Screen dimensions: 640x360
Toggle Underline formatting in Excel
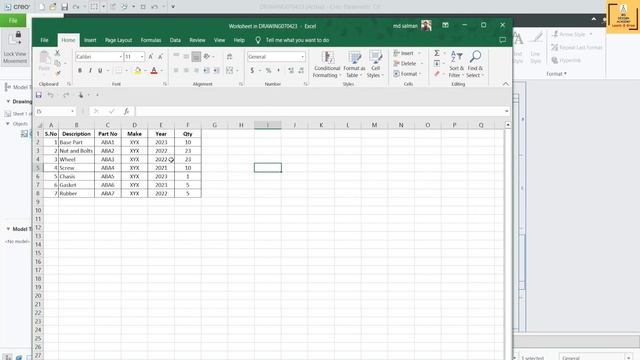(100, 71)
